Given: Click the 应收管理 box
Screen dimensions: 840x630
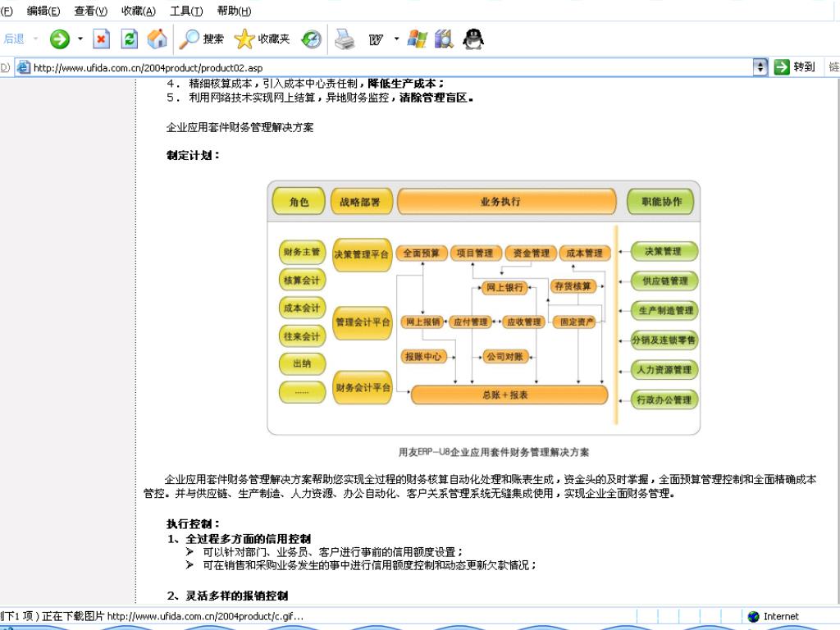Looking at the screenshot, I should point(523,322).
